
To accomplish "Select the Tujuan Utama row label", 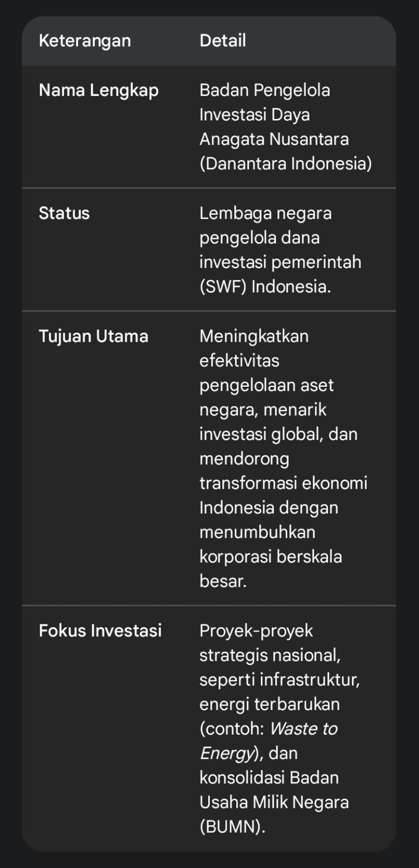I will pos(93,336).
